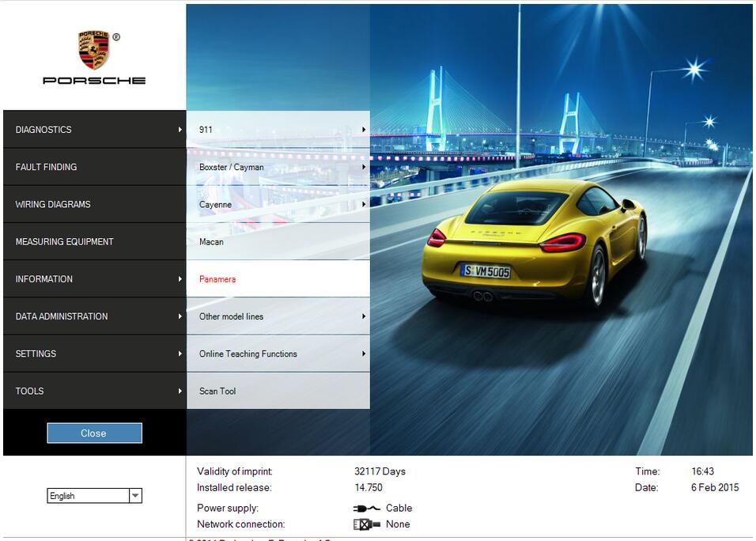756x541 pixels.
Task: Open the Scan Tool entry
Action: 277,391
